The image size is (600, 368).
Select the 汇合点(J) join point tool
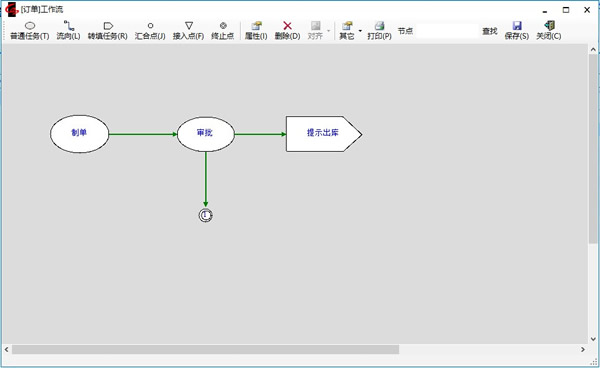tap(150, 31)
